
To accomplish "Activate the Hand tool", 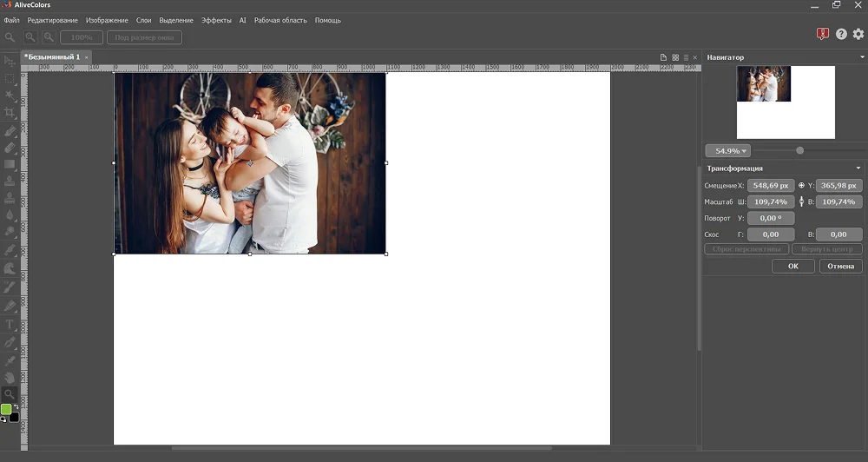I will tap(10, 378).
